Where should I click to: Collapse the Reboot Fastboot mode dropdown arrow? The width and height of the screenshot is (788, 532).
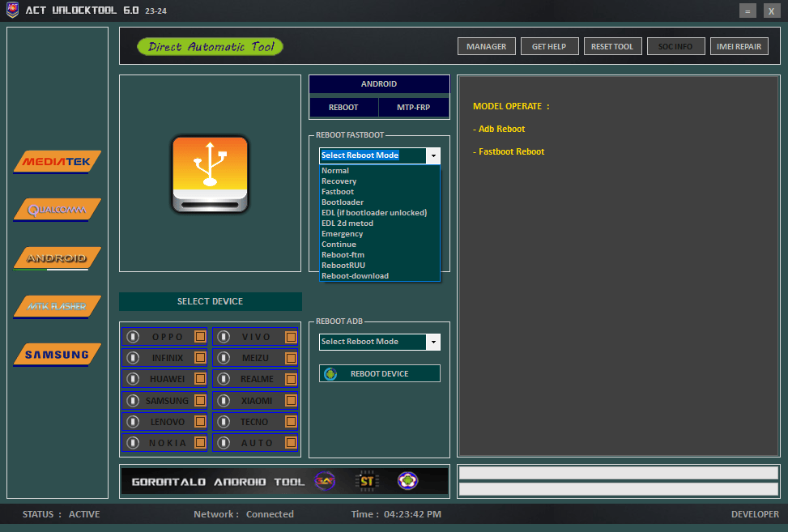433,155
